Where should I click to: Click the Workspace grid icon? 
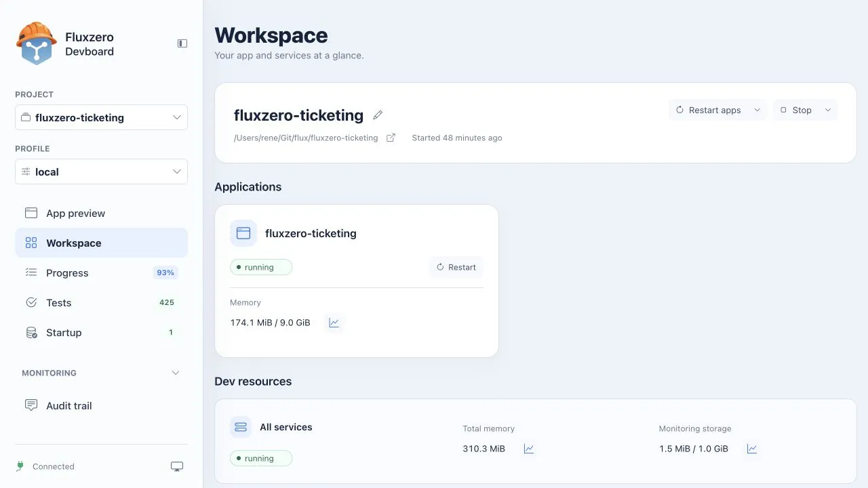tap(31, 243)
